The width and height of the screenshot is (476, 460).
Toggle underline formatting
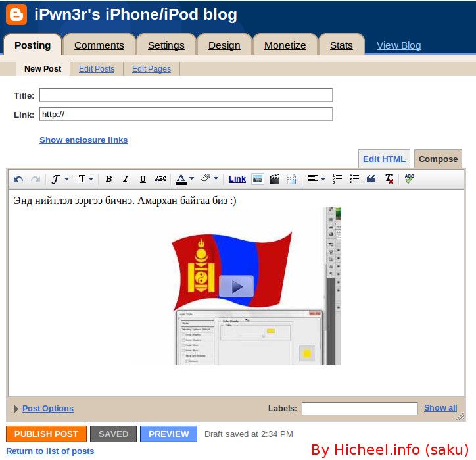143,179
